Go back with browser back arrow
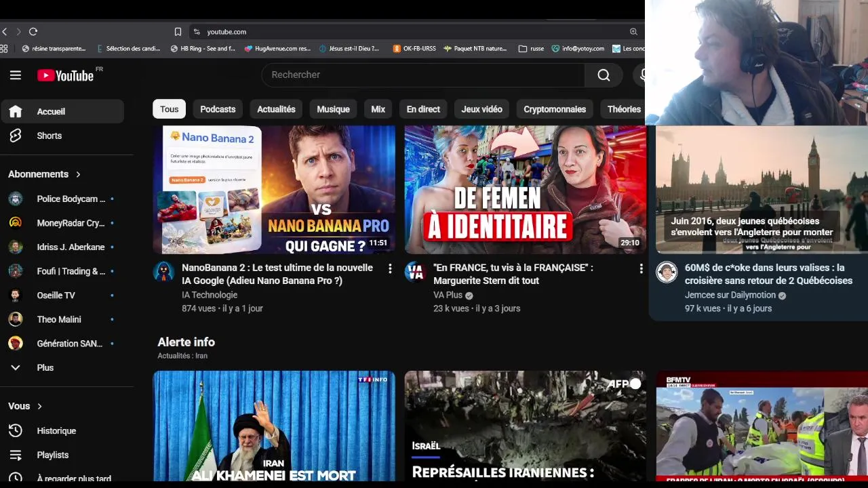Image resolution: width=868 pixels, height=488 pixels. 5,31
